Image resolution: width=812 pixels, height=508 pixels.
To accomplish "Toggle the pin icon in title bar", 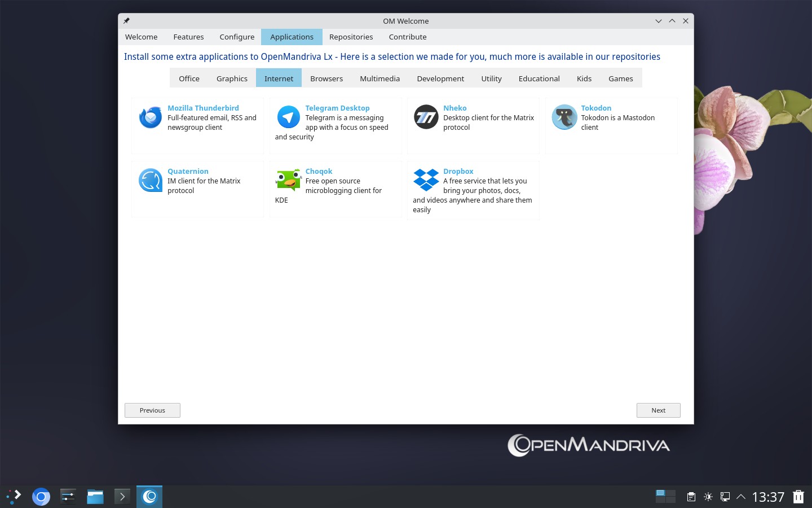I will [x=127, y=21].
